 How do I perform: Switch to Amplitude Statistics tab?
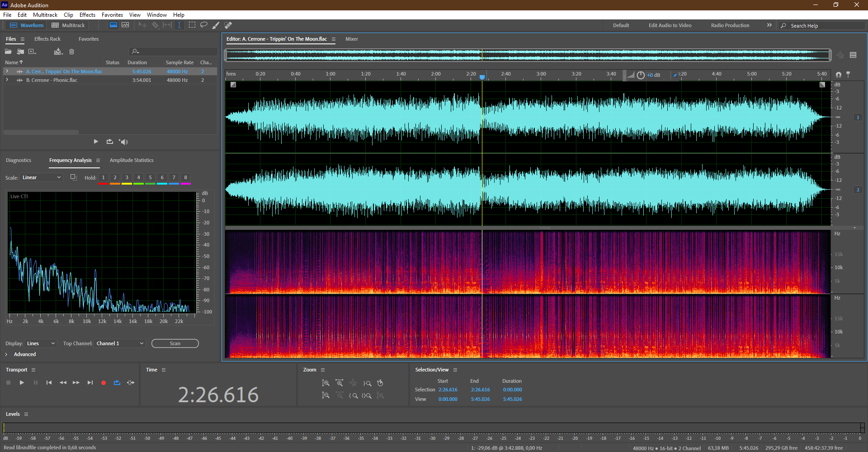[132, 160]
